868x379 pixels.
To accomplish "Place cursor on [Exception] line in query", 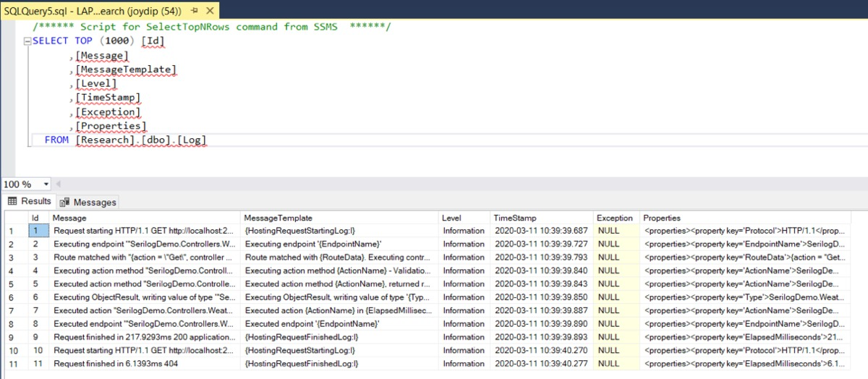I will (107, 112).
